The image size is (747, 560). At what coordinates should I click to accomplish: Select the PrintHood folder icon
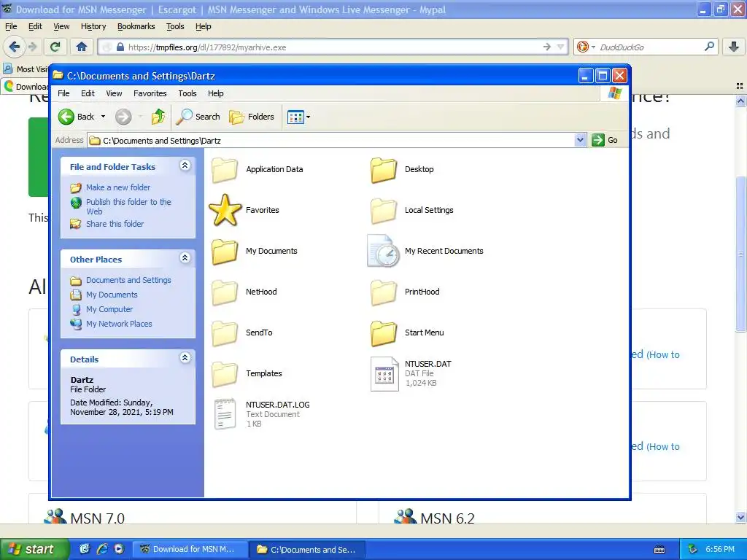tap(384, 292)
